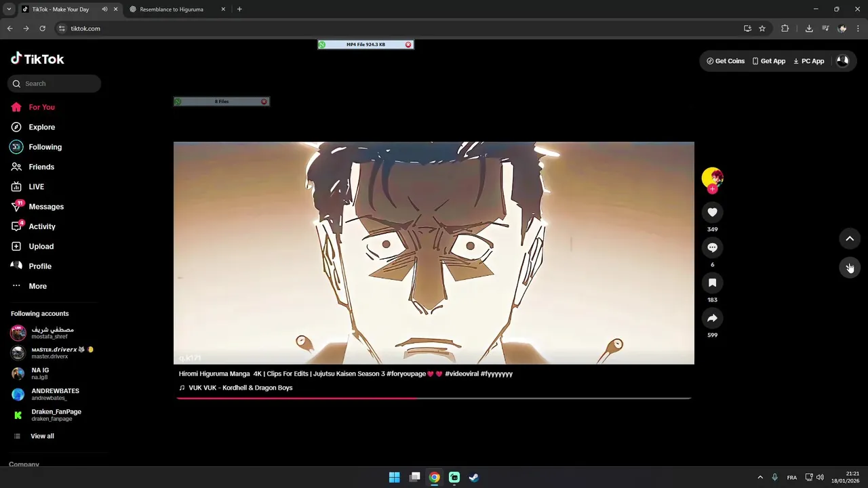868x488 pixels.
Task: Open Windows Start menu
Action: point(394,477)
